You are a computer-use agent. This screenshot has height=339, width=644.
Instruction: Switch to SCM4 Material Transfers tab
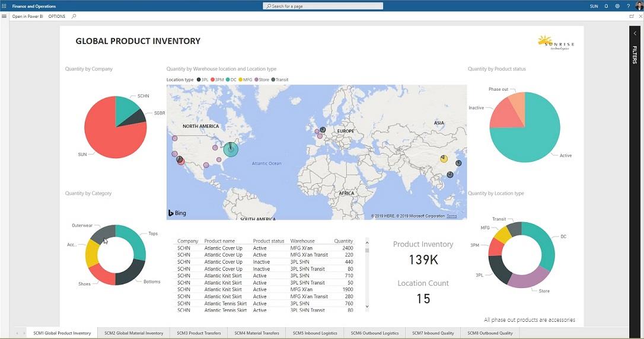(x=257, y=333)
